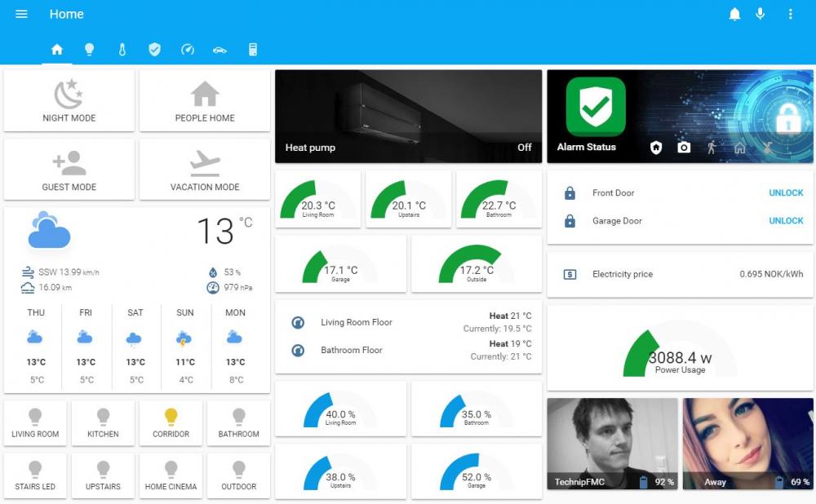Unlock the Garage Door
The height and width of the screenshot is (504, 816).
pyautogui.click(x=786, y=221)
